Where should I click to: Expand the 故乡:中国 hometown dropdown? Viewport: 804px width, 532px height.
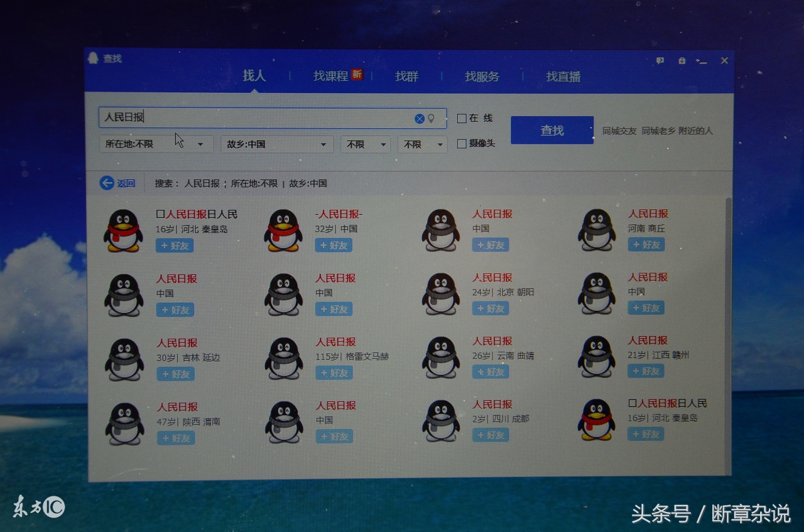276,144
